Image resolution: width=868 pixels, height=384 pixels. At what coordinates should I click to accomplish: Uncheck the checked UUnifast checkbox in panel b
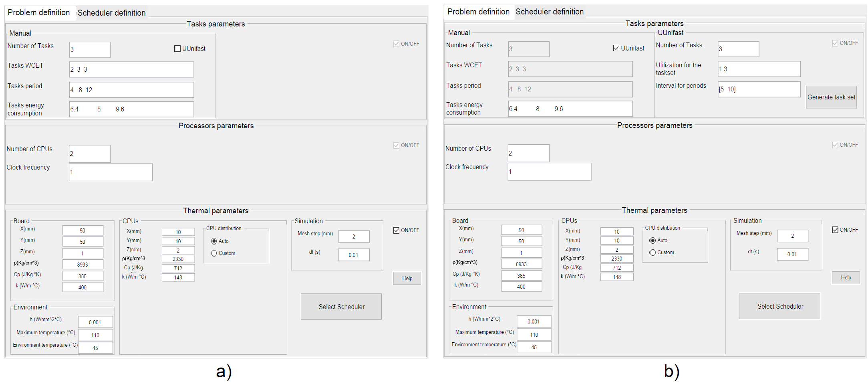coord(616,48)
